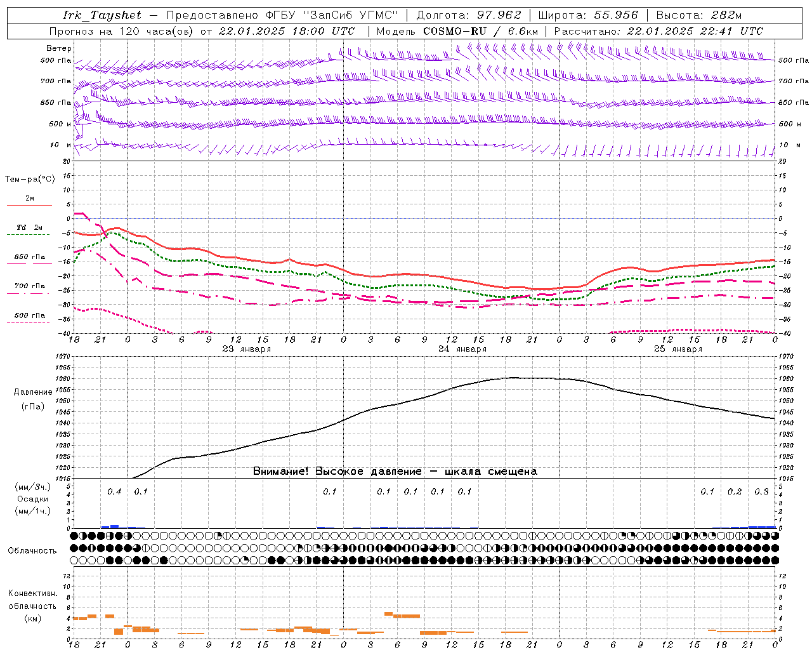Click the precipitation value "0.4"
812x650 pixels.
click(114, 491)
